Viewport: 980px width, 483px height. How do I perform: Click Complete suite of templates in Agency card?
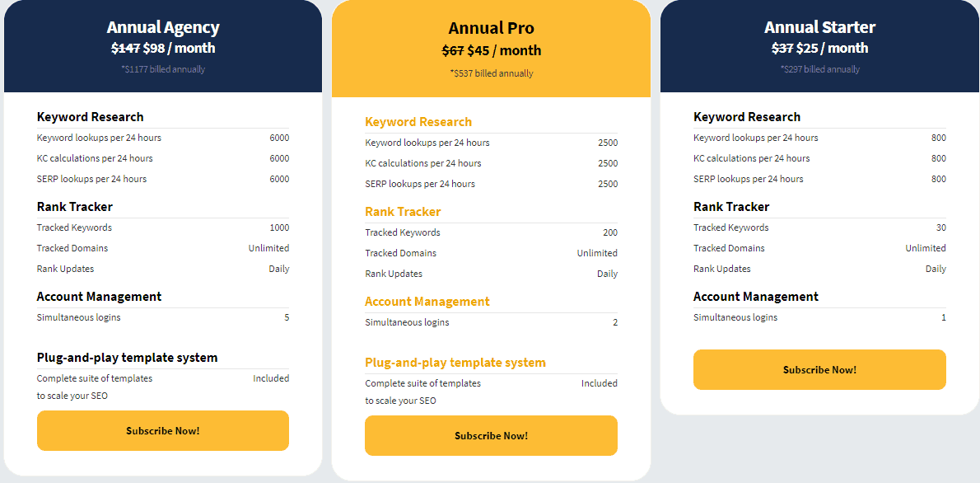[95, 378]
